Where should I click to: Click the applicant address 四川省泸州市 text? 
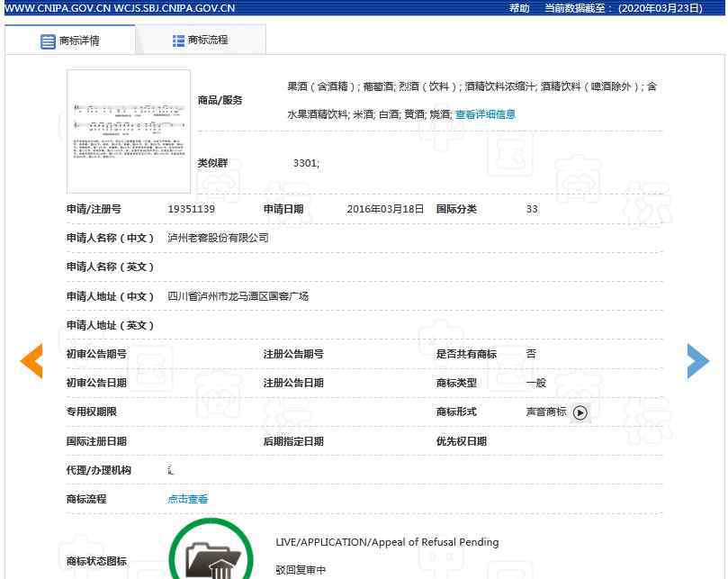coord(238,296)
